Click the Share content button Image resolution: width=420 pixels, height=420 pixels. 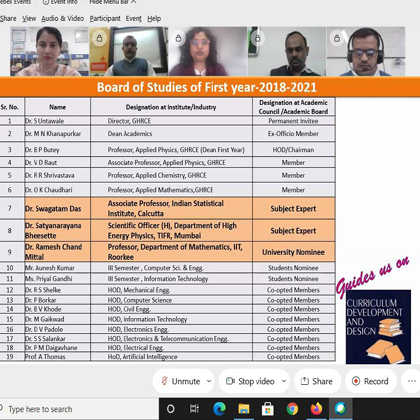[x=317, y=381]
